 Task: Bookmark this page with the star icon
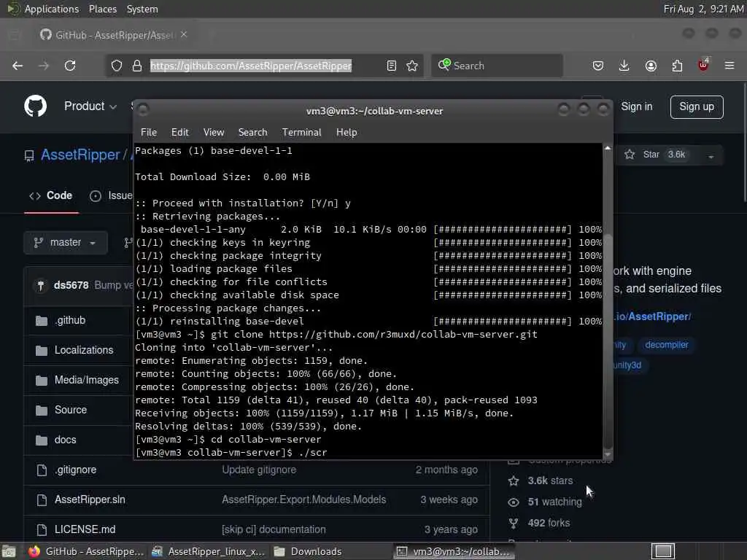(412, 66)
